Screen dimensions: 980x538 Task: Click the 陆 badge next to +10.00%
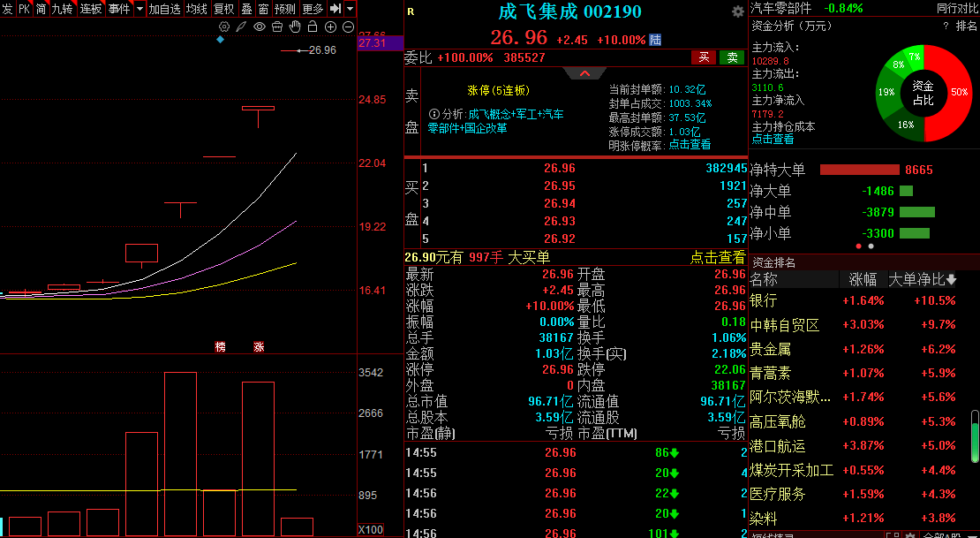(655, 40)
